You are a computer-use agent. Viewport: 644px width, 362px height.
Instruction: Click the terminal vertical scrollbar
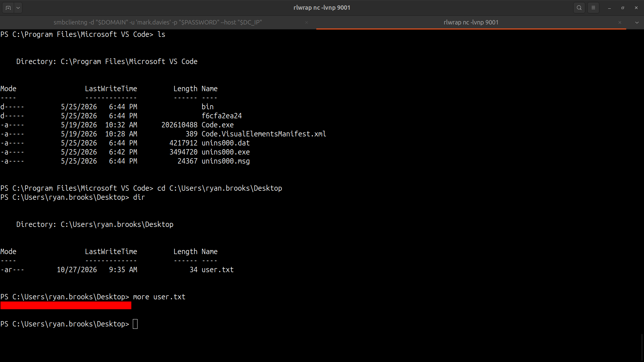click(642, 347)
